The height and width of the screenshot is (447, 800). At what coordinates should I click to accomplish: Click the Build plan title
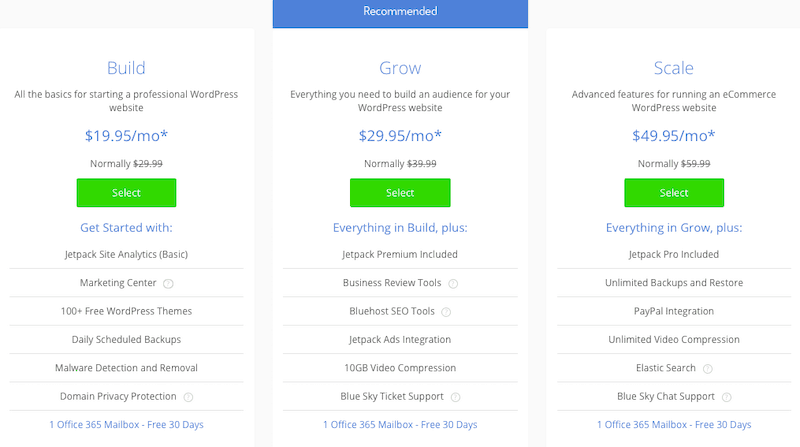click(126, 68)
